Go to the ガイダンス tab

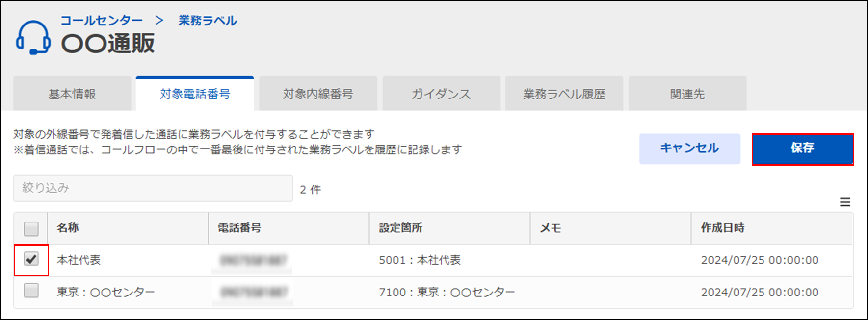point(441,94)
